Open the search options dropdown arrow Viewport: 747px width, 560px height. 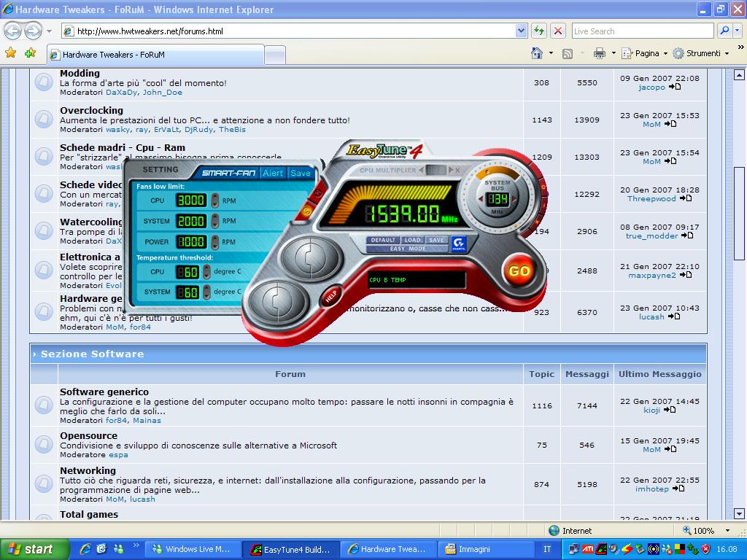pyautogui.click(x=738, y=31)
